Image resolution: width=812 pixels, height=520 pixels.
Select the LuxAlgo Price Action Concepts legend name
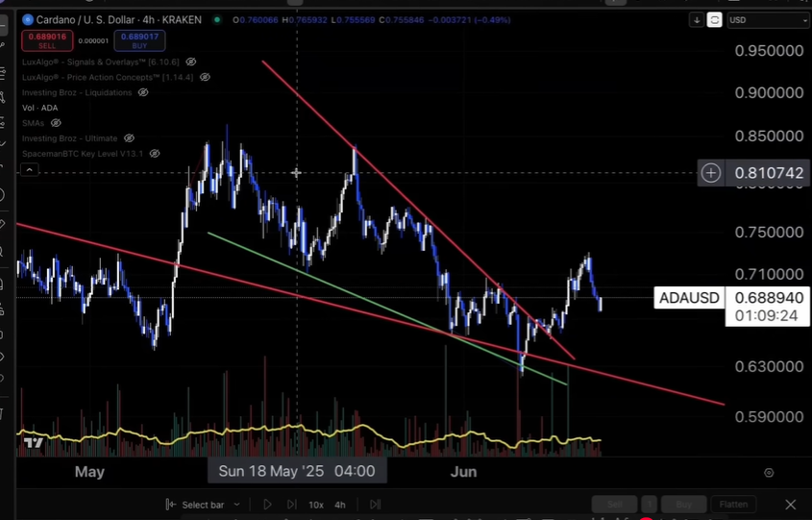click(108, 77)
